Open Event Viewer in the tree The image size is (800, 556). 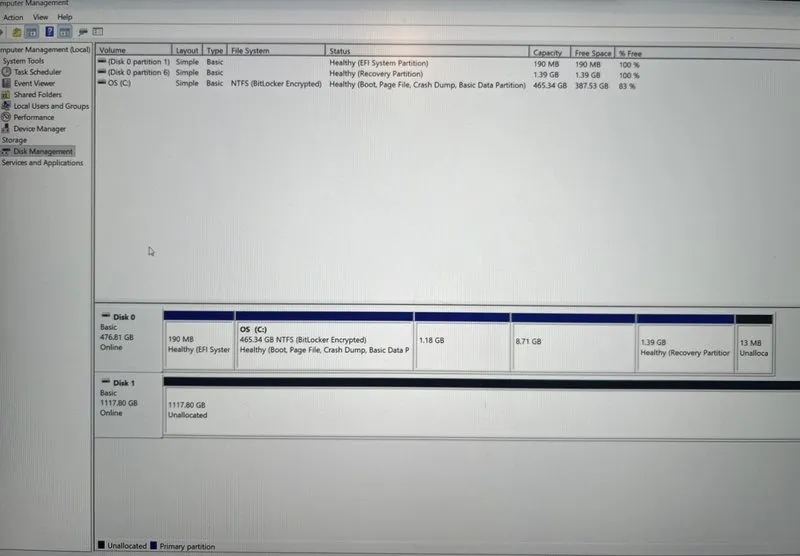coord(34,83)
